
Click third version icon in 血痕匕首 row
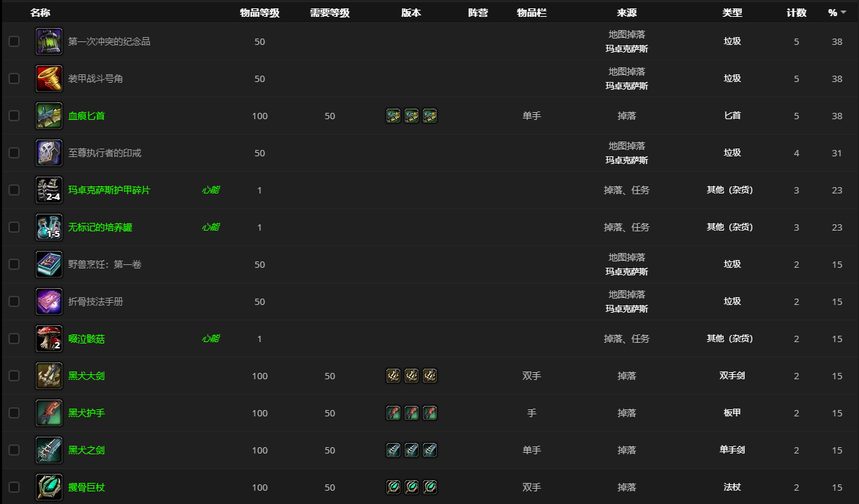[430, 116]
